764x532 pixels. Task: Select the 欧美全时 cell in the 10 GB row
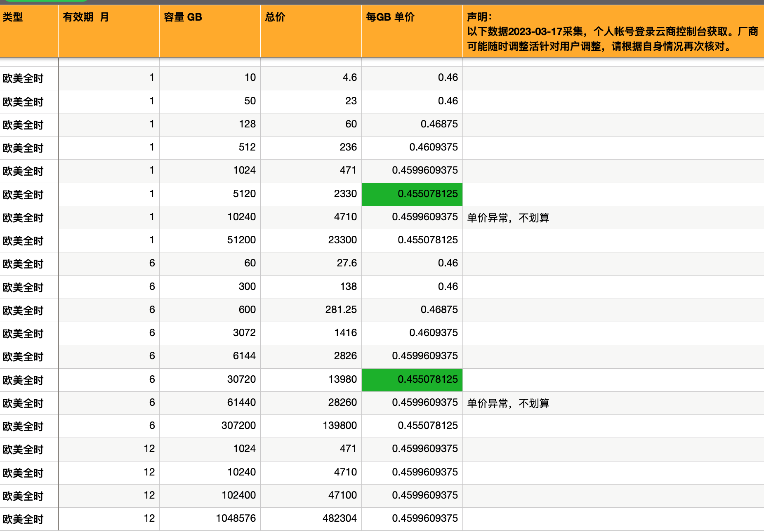(x=29, y=78)
